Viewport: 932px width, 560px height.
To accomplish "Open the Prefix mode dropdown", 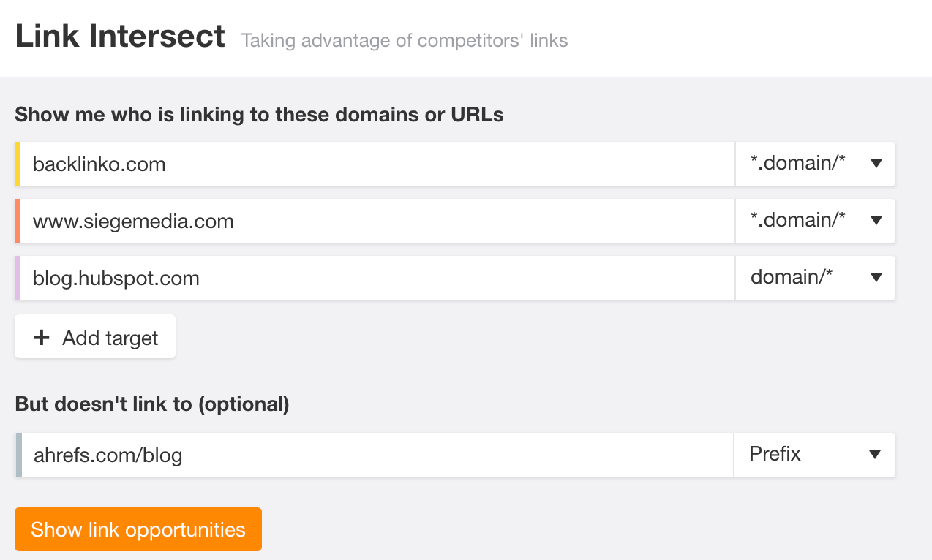I will (x=814, y=455).
